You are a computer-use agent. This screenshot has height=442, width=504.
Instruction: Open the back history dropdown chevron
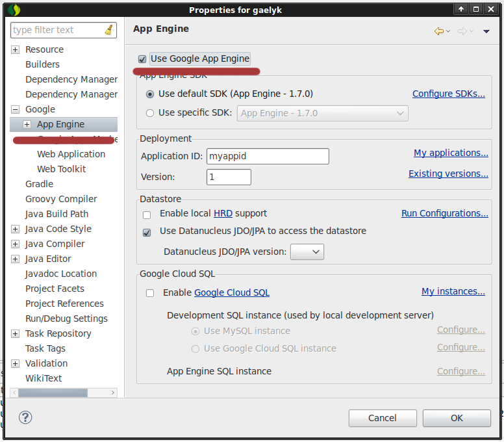448,31
